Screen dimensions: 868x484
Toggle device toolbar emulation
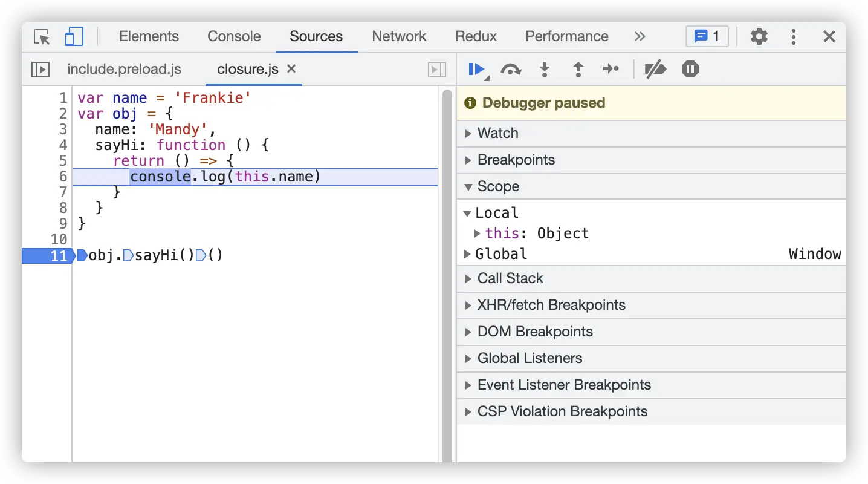click(x=74, y=37)
